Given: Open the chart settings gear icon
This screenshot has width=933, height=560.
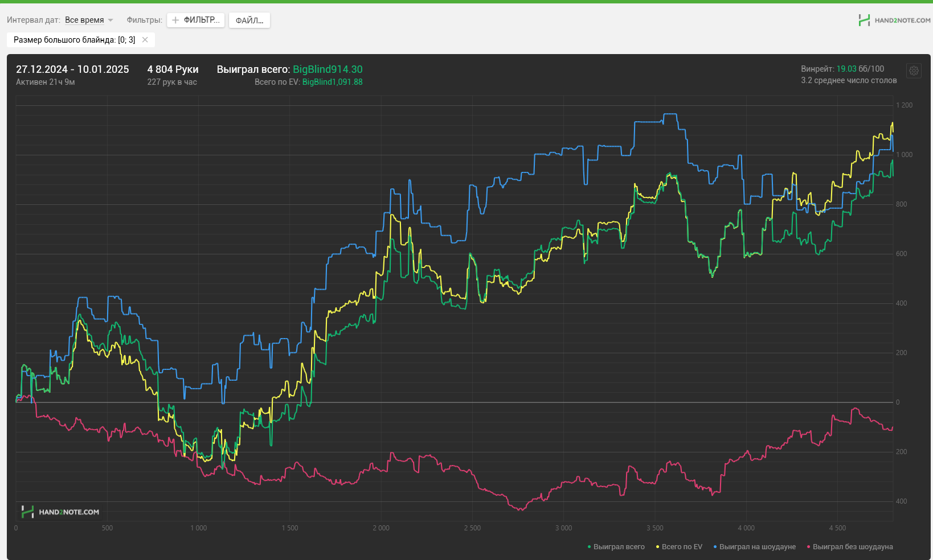Looking at the screenshot, I should (914, 71).
